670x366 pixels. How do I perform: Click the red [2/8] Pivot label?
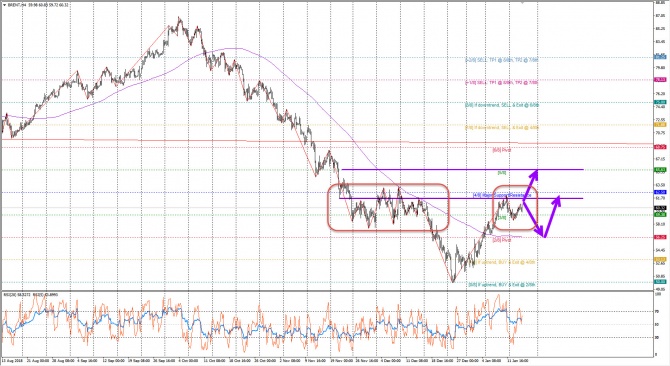pyautogui.click(x=502, y=240)
